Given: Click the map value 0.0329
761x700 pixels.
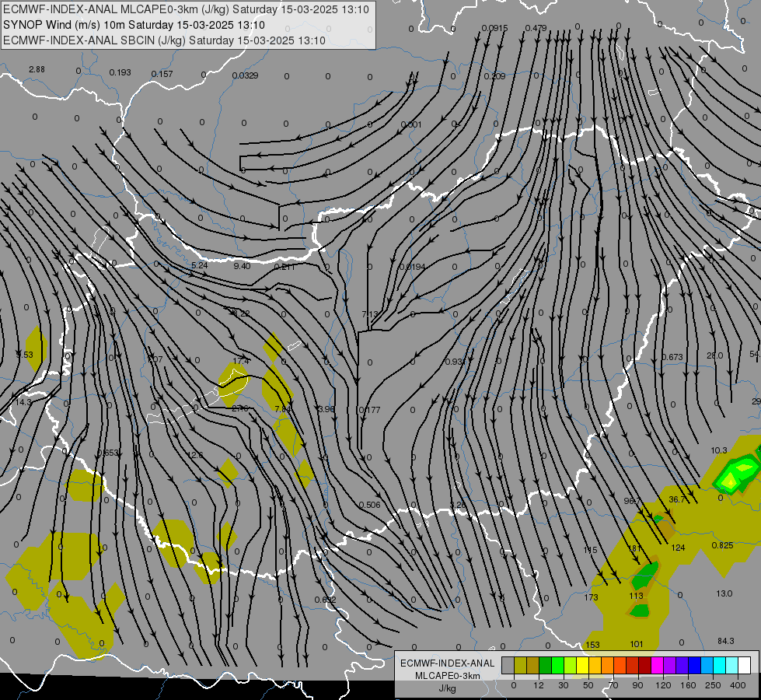Looking at the screenshot, I should 245,75.
